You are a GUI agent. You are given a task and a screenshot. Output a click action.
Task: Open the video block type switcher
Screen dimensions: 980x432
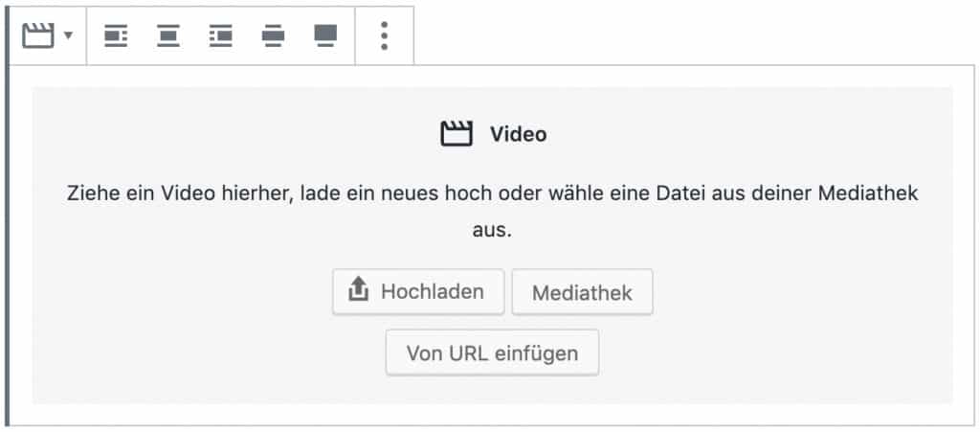tap(47, 35)
